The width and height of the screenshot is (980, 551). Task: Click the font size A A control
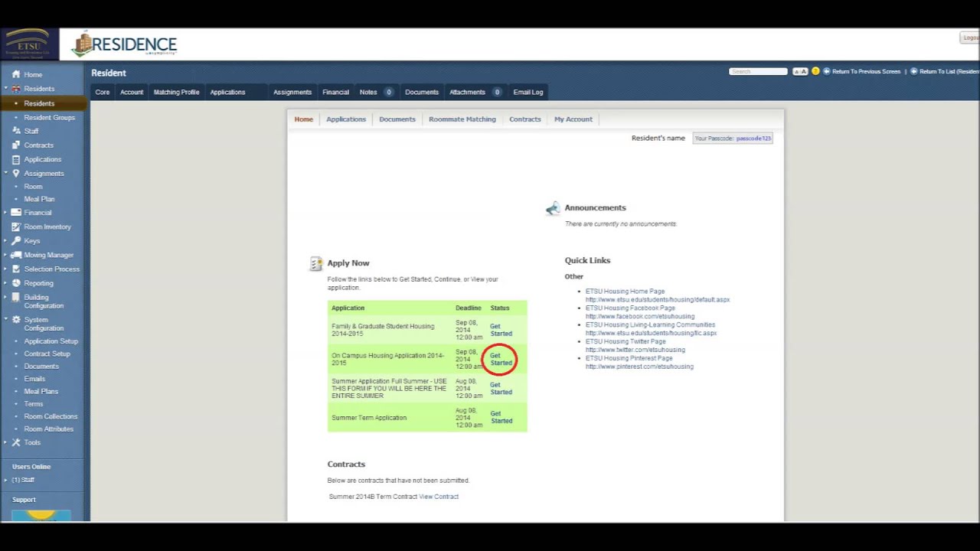pyautogui.click(x=800, y=71)
